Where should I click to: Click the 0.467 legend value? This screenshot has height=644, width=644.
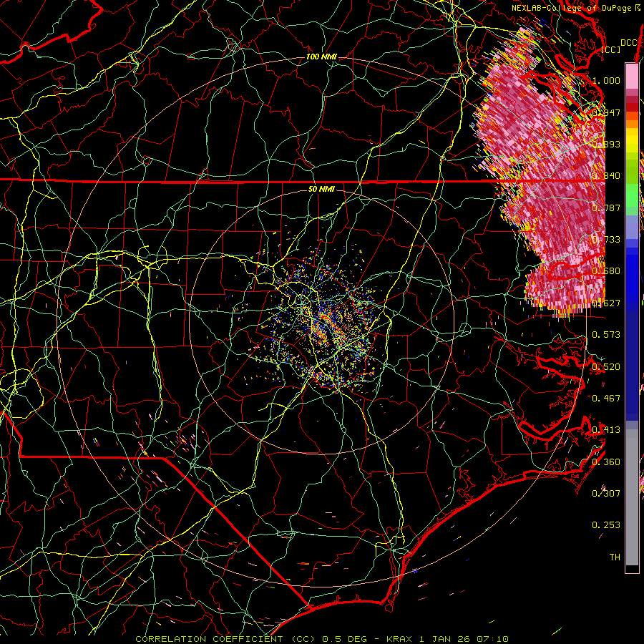pos(606,398)
